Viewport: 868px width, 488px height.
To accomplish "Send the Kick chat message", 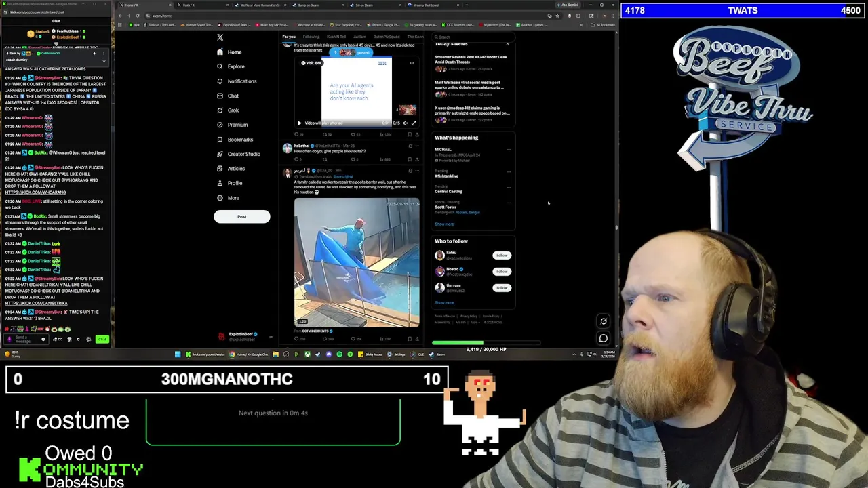I will 102,339.
